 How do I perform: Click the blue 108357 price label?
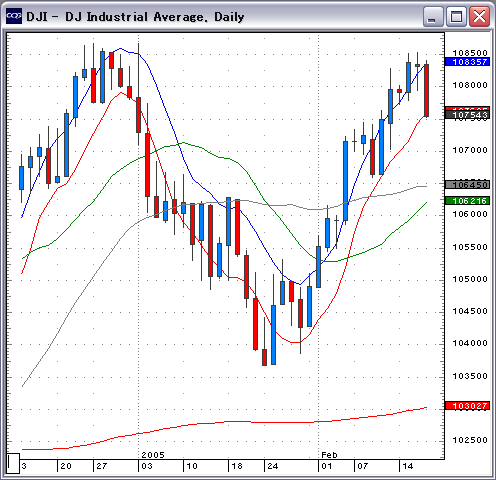click(x=468, y=62)
